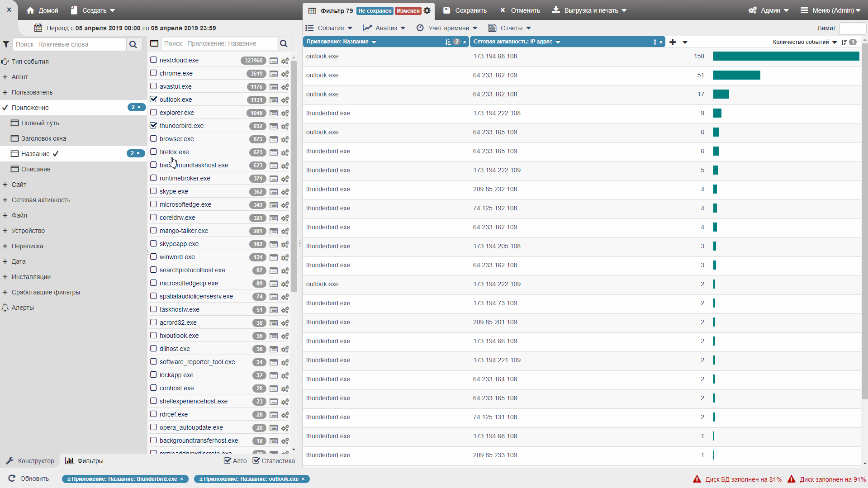The height and width of the screenshot is (488, 868).
Task: Open the events list icon for nextcloud.exe
Action: pos(274,61)
